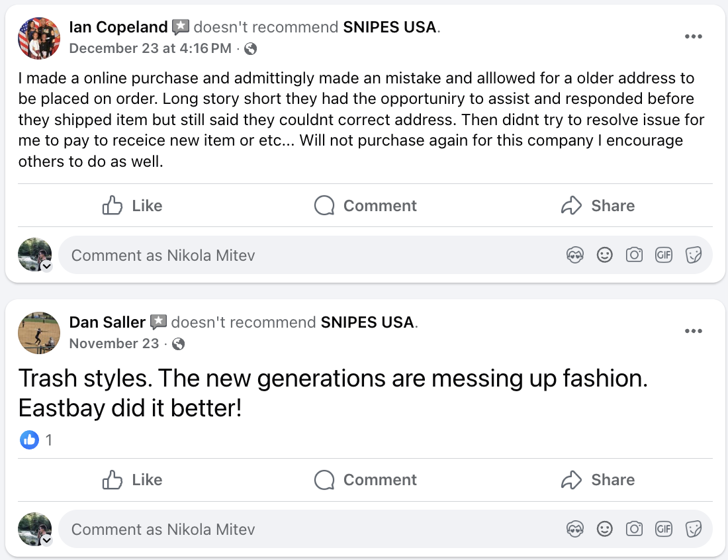Open the GIF picker under Dan Saller's post
This screenshot has width=728, height=560.
click(664, 529)
